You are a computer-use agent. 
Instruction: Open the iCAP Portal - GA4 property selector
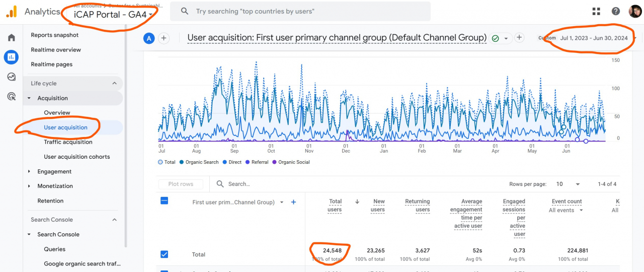pos(113,15)
